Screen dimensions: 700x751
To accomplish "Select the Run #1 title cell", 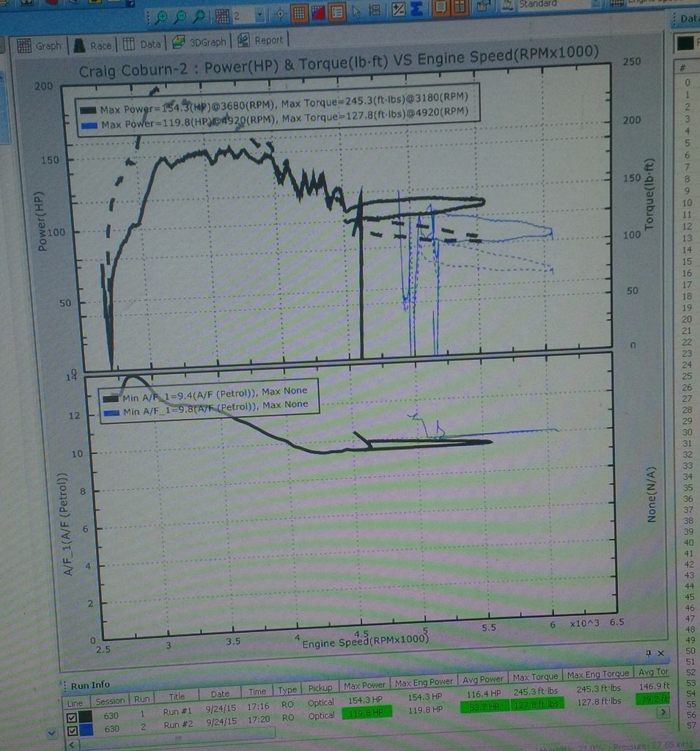I will pos(177,711).
